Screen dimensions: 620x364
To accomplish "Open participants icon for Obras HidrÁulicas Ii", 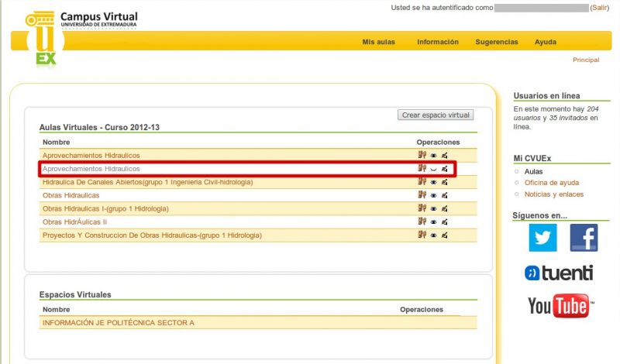I will click(422, 221).
